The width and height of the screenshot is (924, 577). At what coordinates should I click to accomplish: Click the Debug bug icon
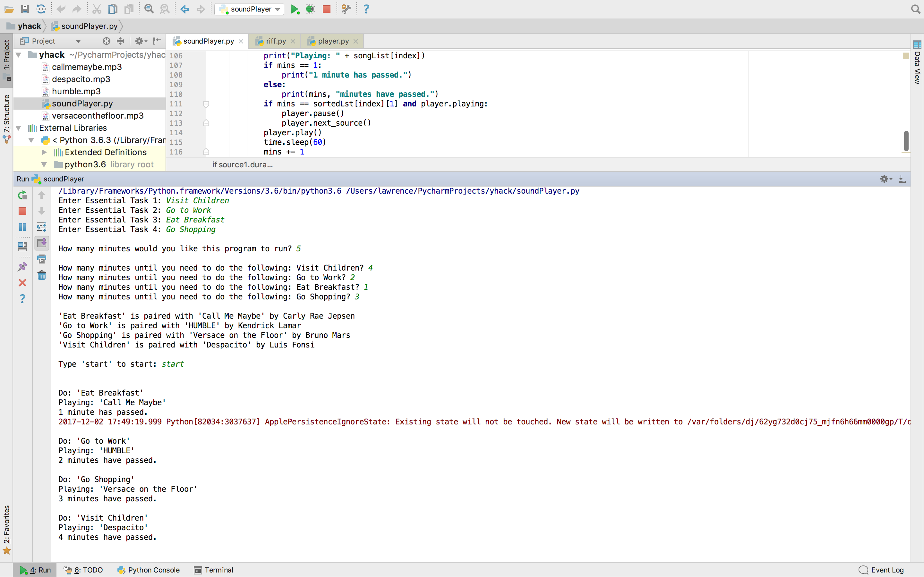tap(310, 9)
